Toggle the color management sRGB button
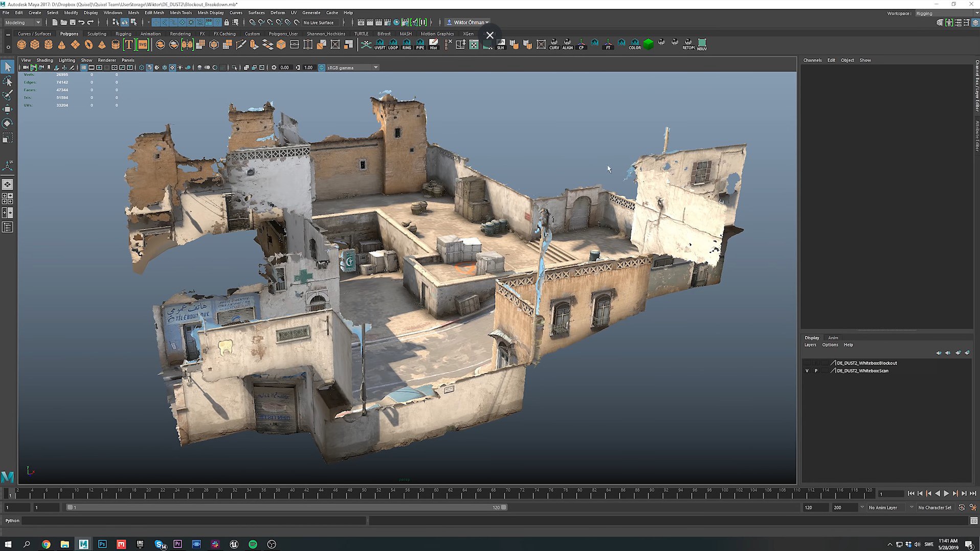The width and height of the screenshot is (980, 551). tap(322, 67)
